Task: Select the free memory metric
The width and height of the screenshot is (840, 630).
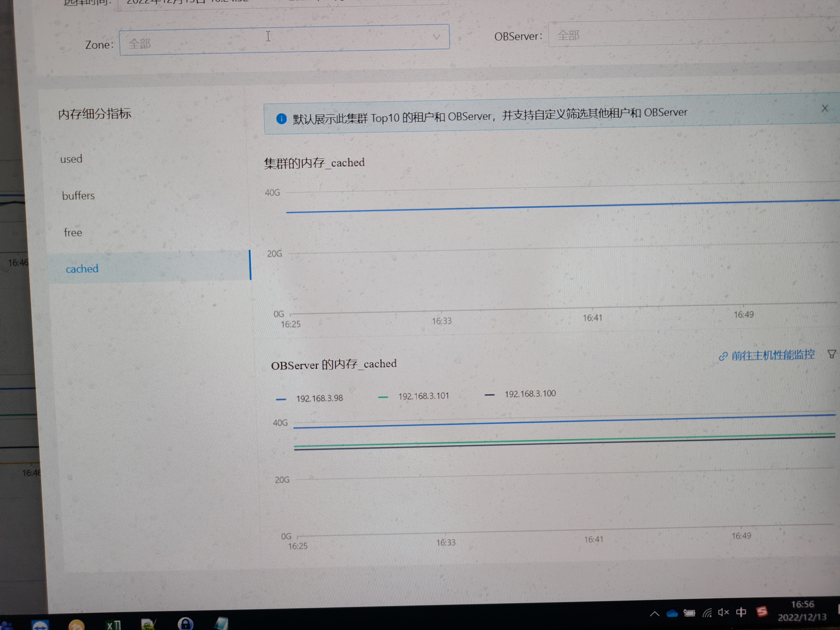Action: 73,233
